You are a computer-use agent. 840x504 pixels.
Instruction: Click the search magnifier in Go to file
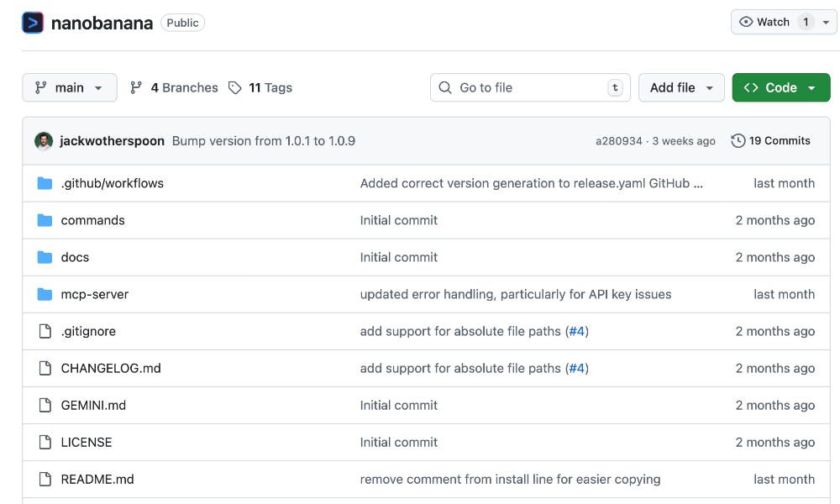(444, 87)
